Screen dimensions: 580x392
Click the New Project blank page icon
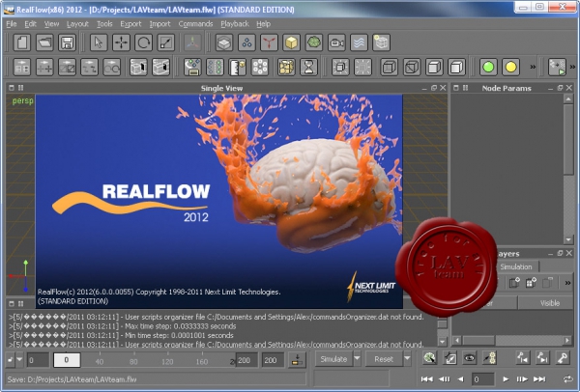(x=22, y=42)
